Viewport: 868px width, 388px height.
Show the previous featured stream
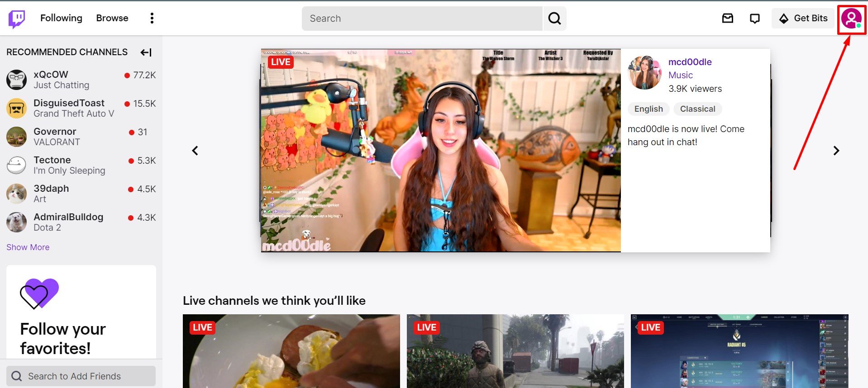(195, 151)
